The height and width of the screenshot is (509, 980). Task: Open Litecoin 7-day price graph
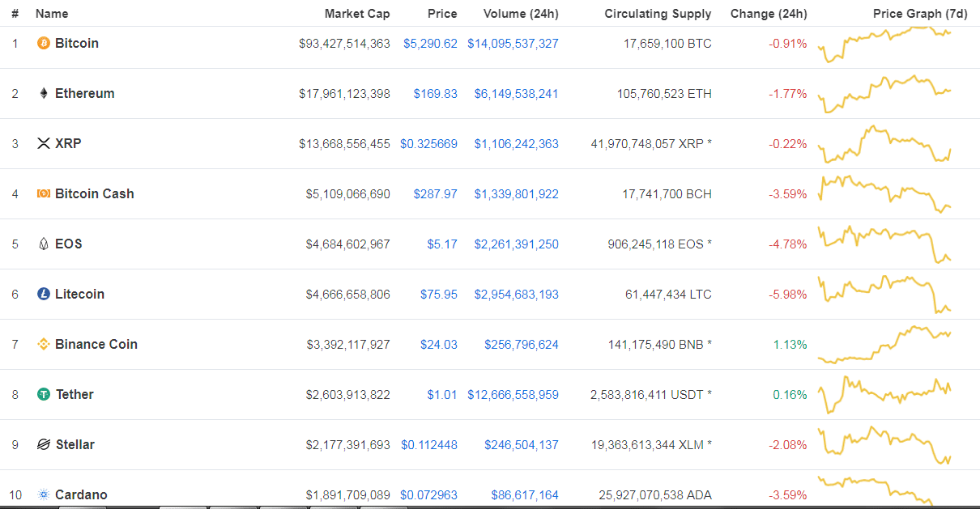pos(885,295)
